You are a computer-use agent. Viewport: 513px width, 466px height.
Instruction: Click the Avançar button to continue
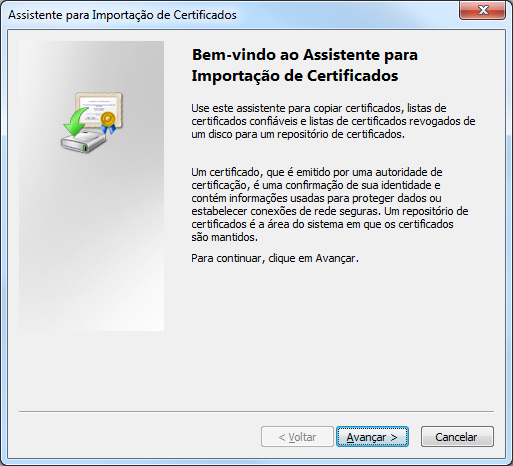pos(372,437)
